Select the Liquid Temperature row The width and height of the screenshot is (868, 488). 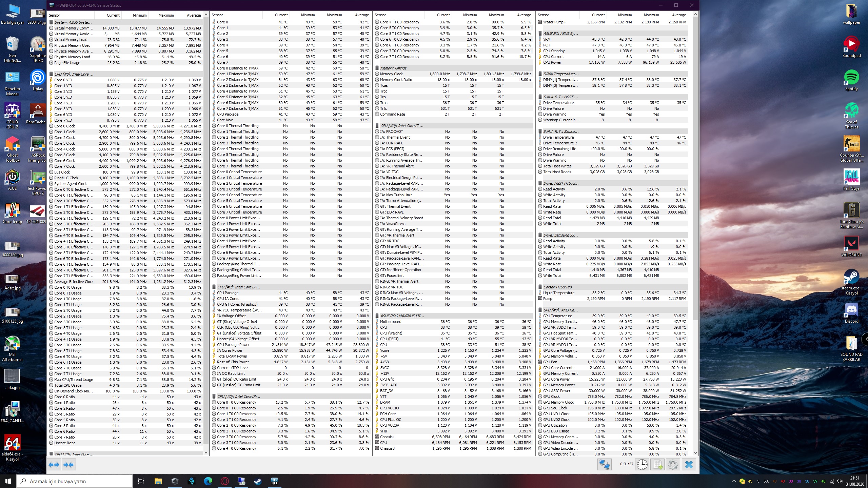point(613,293)
